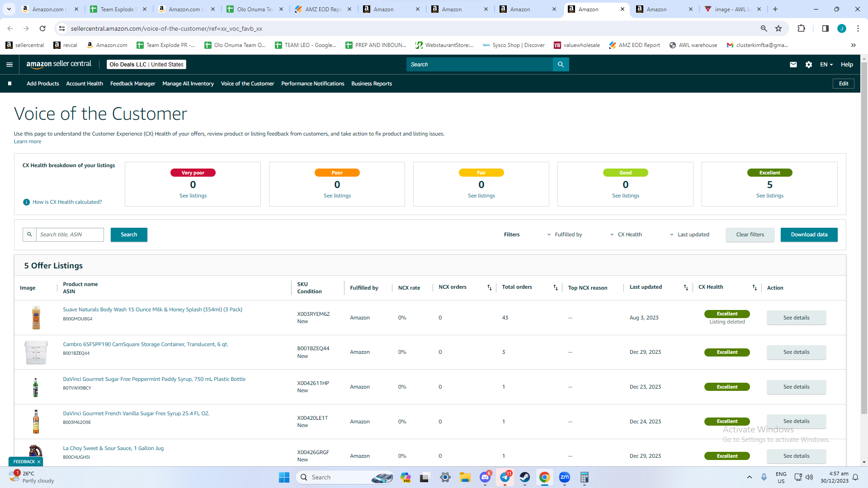
Task: Click the DaVinci French Vanilla Syrup thumbnail
Action: (36, 421)
